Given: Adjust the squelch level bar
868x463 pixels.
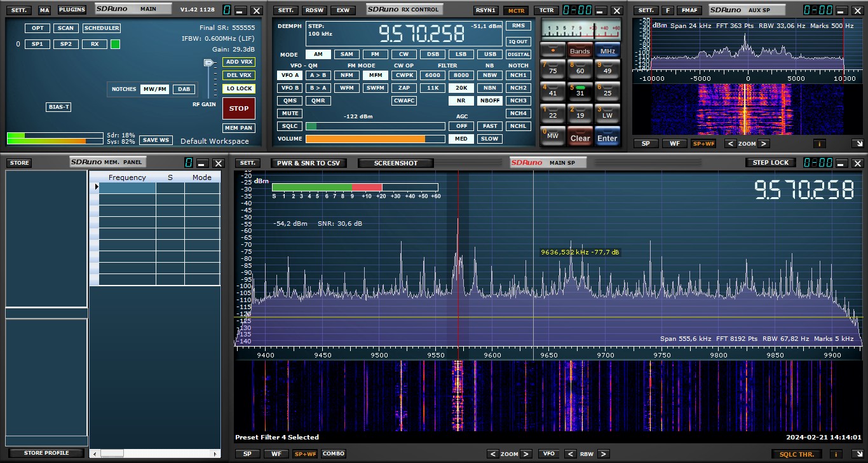Looking at the screenshot, I should pos(375,126).
